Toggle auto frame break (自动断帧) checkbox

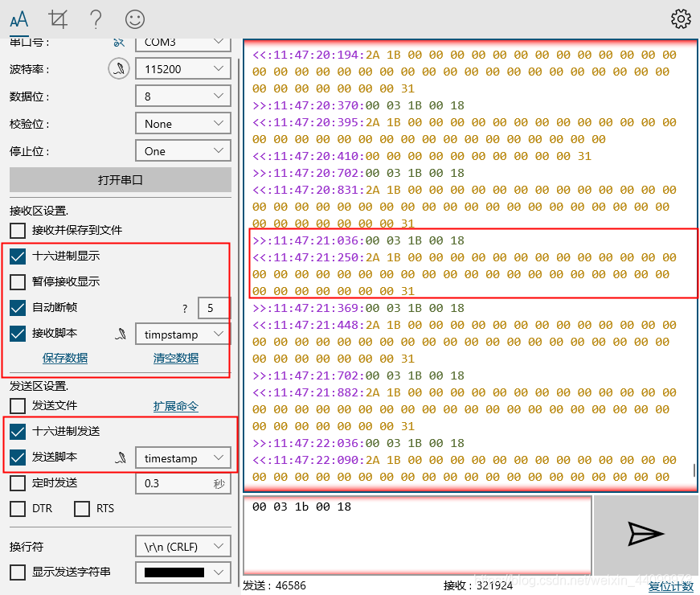tap(18, 308)
